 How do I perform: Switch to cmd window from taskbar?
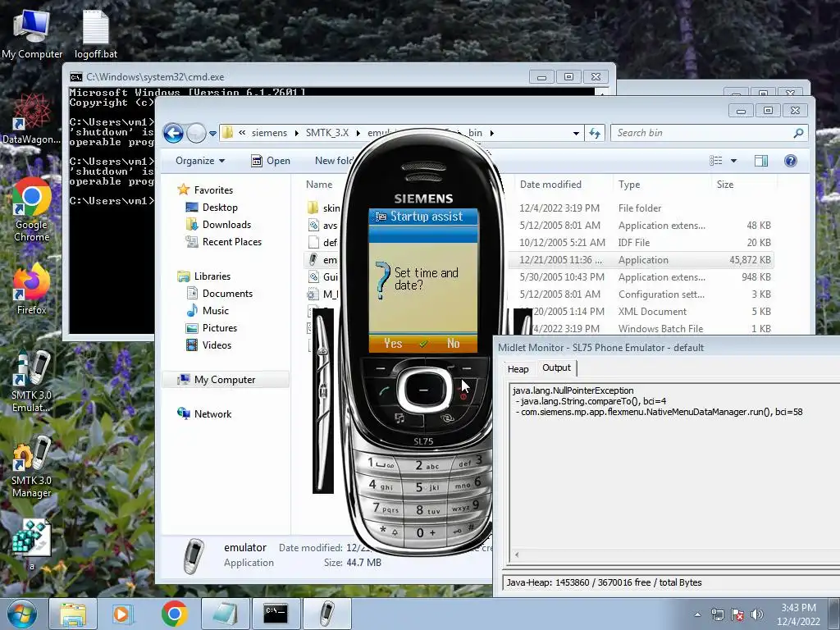coord(276,614)
